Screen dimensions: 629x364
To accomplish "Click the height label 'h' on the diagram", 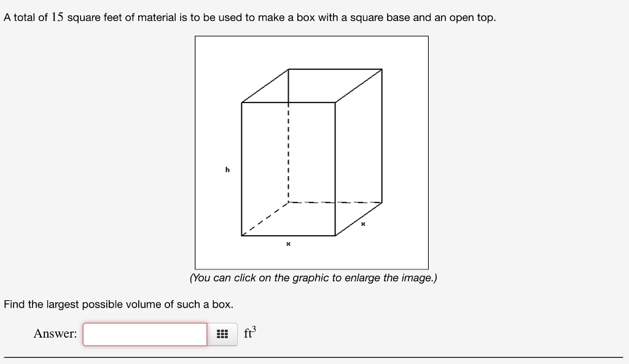I will tap(227, 169).
